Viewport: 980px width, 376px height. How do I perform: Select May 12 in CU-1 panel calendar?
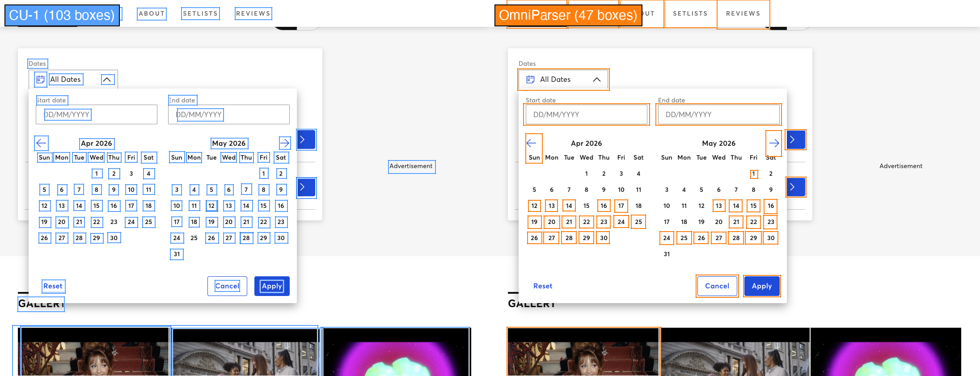(x=211, y=206)
